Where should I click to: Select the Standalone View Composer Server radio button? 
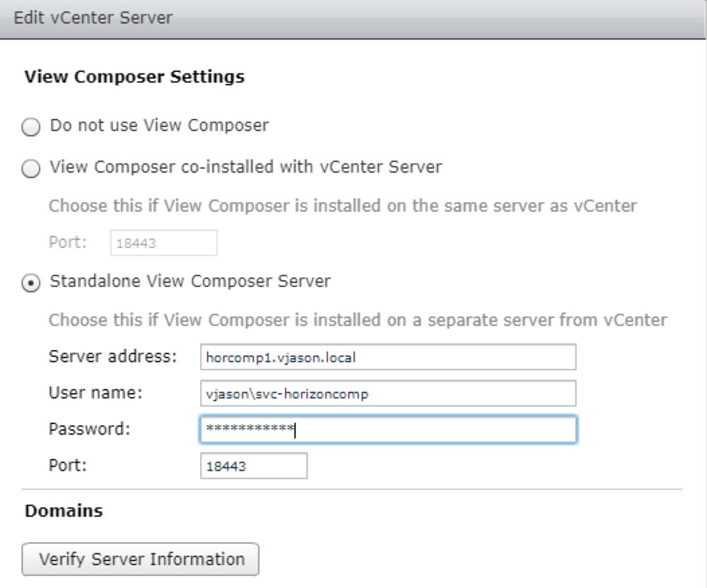coord(32,283)
